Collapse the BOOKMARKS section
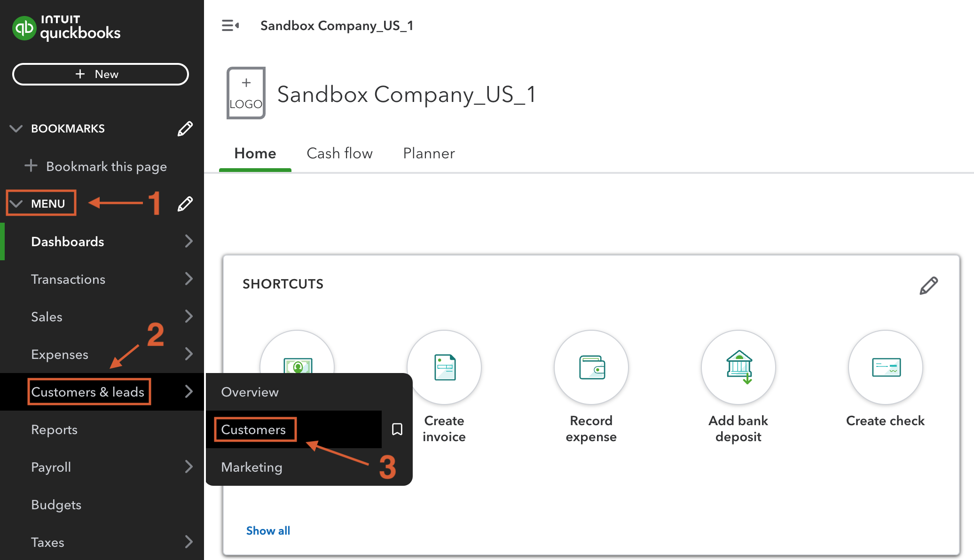 tap(16, 128)
